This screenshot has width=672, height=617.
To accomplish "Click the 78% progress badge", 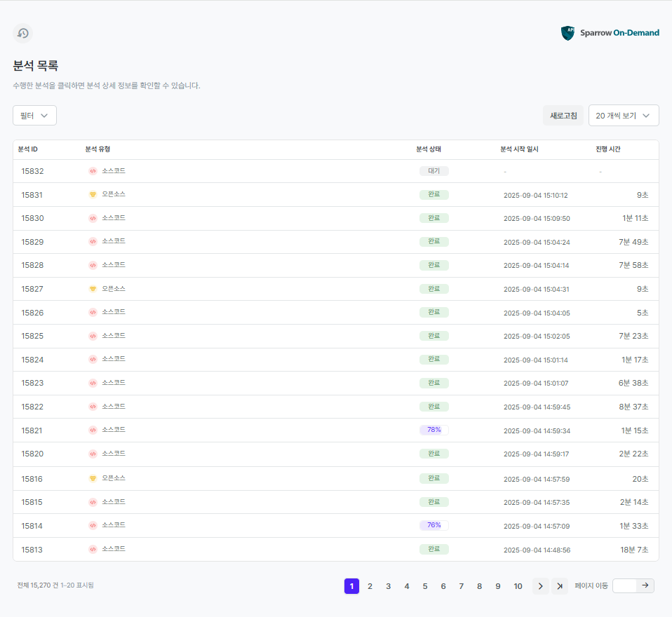I will [434, 430].
